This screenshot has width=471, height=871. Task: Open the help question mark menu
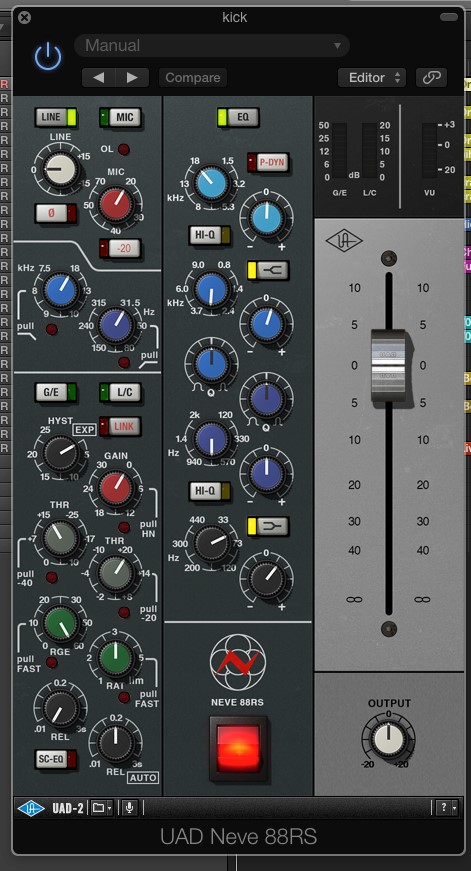(447, 808)
